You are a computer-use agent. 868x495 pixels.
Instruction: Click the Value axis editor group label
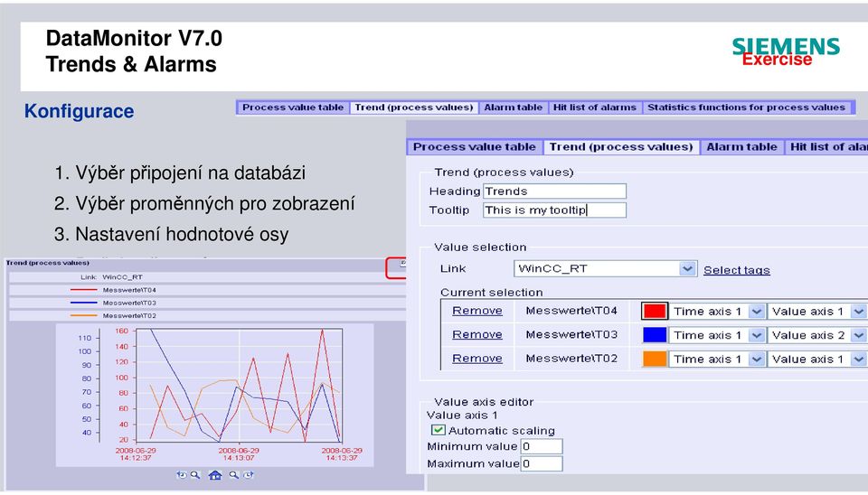point(484,402)
